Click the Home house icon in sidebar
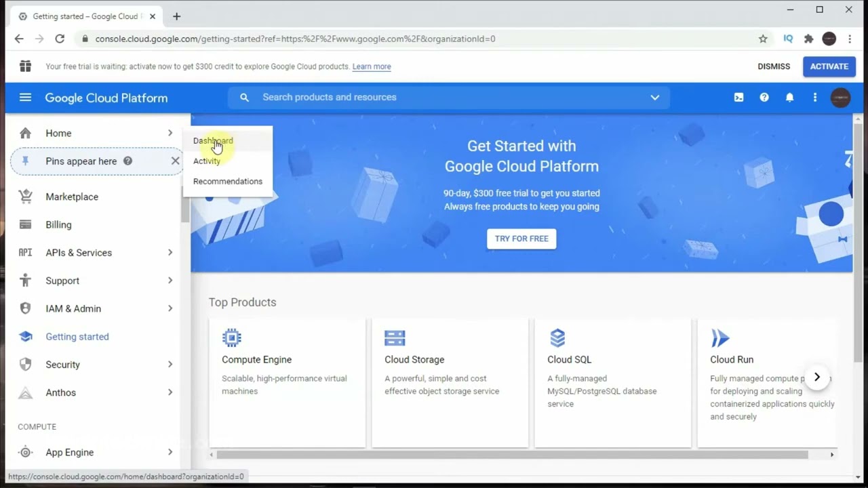The height and width of the screenshot is (488, 868). (25, 133)
